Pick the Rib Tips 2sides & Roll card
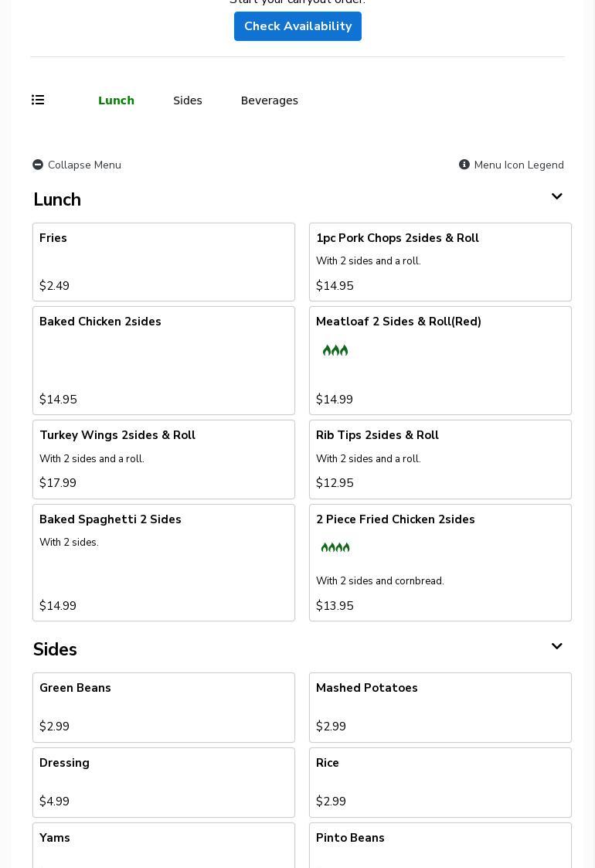 pos(440,459)
